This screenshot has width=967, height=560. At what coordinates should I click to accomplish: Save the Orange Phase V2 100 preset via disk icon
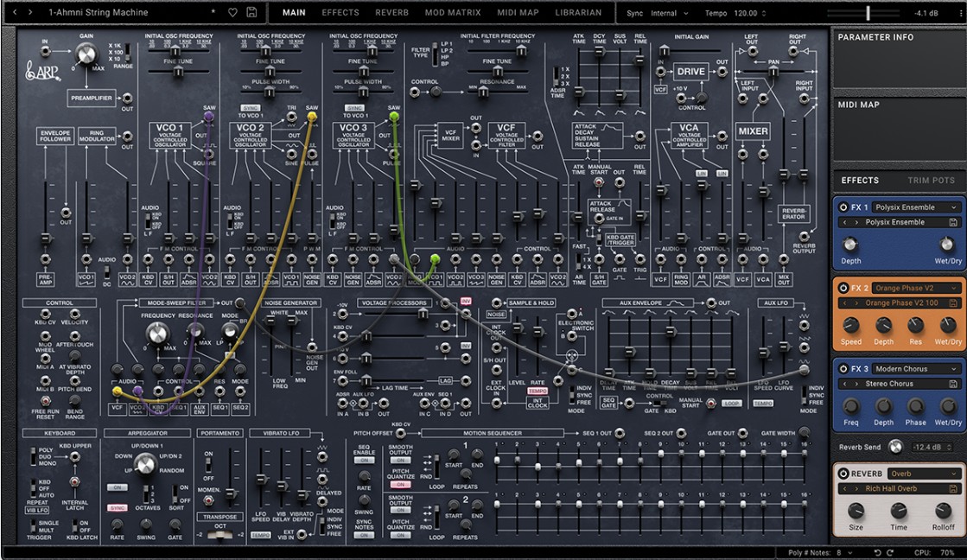tap(953, 302)
